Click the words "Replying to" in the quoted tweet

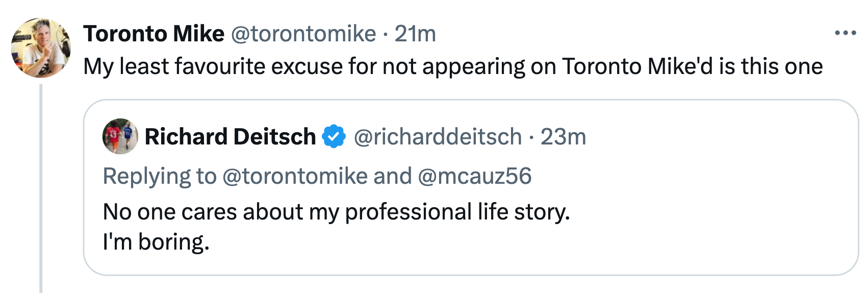click(x=160, y=176)
